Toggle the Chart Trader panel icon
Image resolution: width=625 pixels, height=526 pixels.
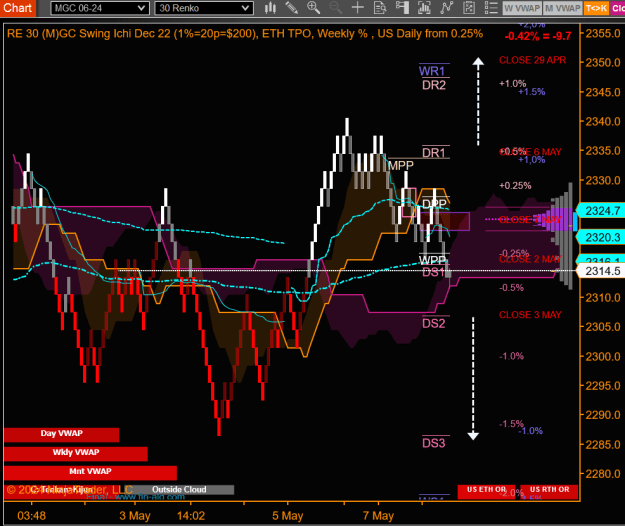[402, 8]
